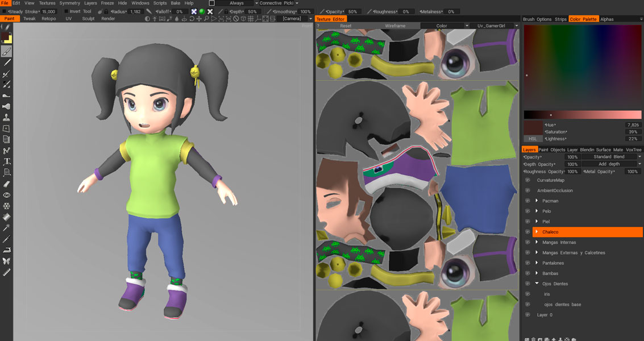Toggle visibility of the Chaleco layer

click(x=527, y=232)
